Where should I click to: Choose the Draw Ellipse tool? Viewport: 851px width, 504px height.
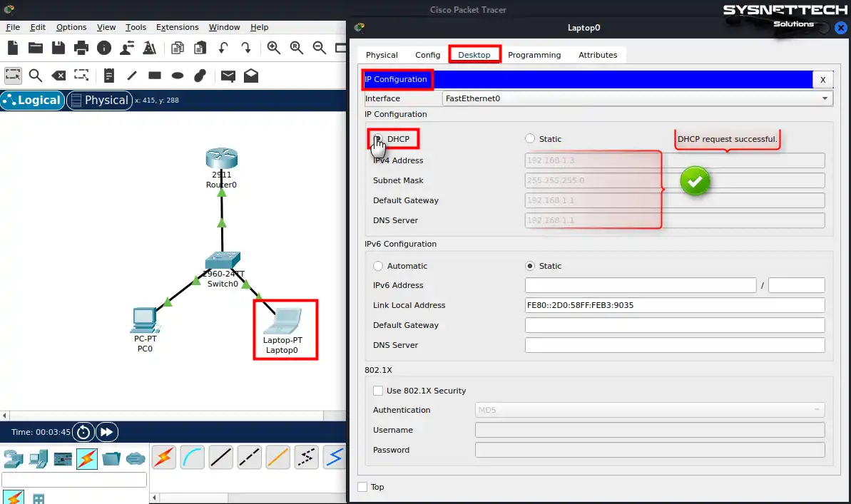coord(178,76)
